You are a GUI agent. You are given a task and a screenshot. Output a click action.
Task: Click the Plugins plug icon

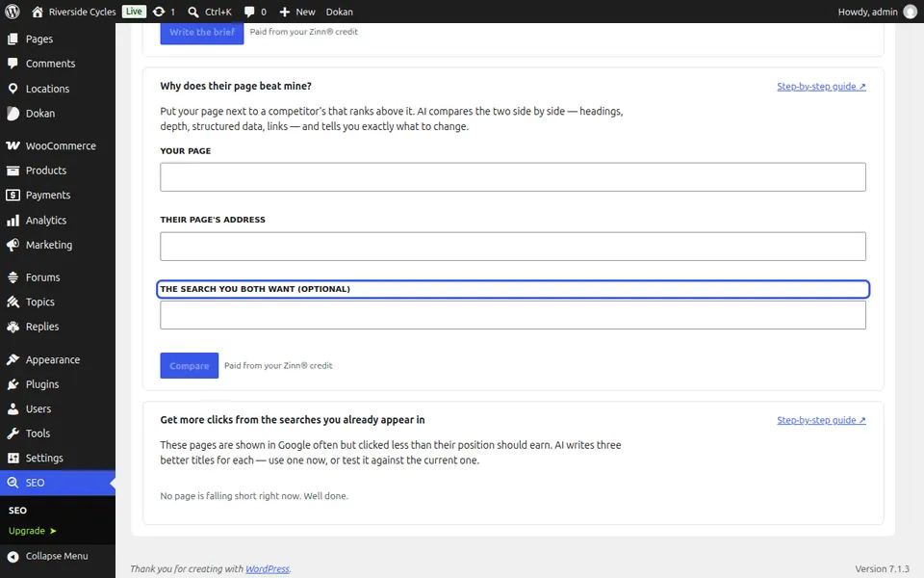coord(13,384)
